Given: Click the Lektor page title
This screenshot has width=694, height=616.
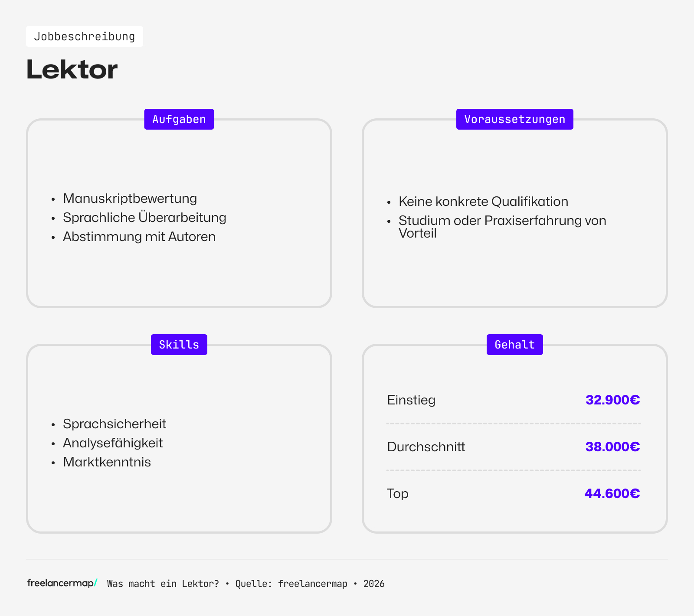Looking at the screenshot, I should click(x=72, y=68).
